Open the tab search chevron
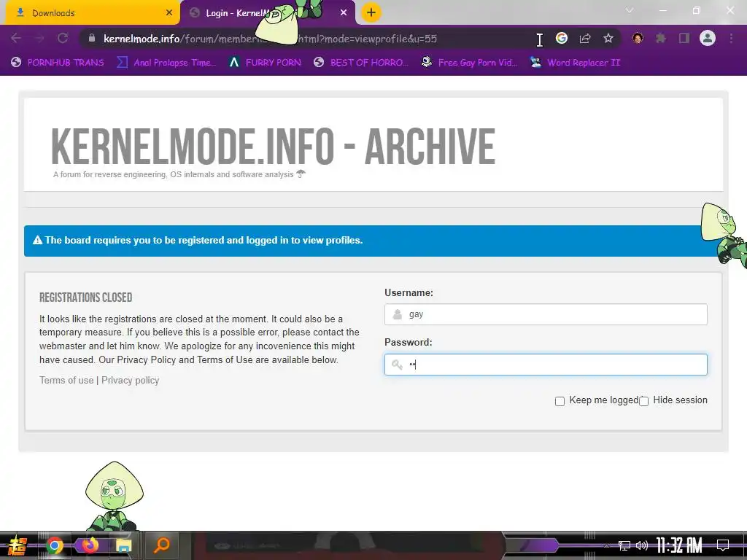The width and height of the screenshot is (747, 560). pos(630,10)
